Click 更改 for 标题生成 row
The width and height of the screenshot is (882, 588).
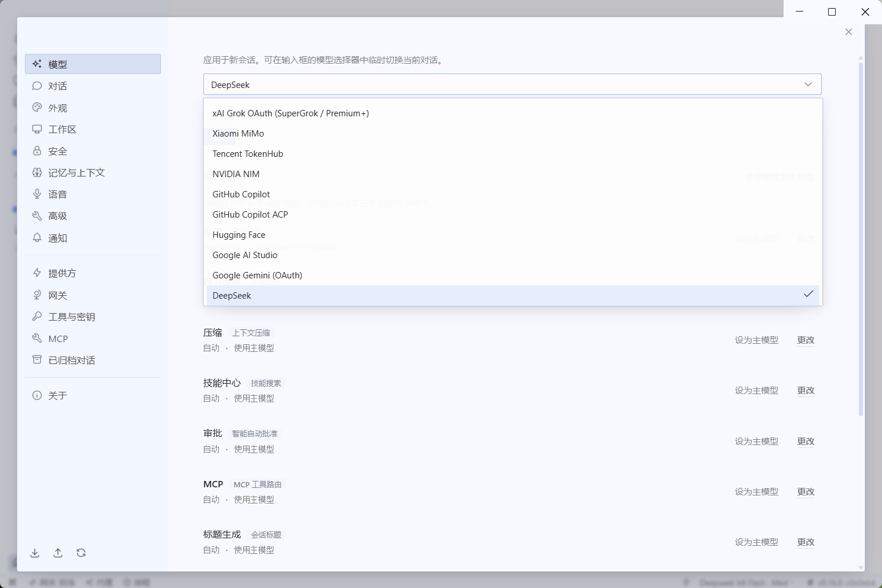806,542
